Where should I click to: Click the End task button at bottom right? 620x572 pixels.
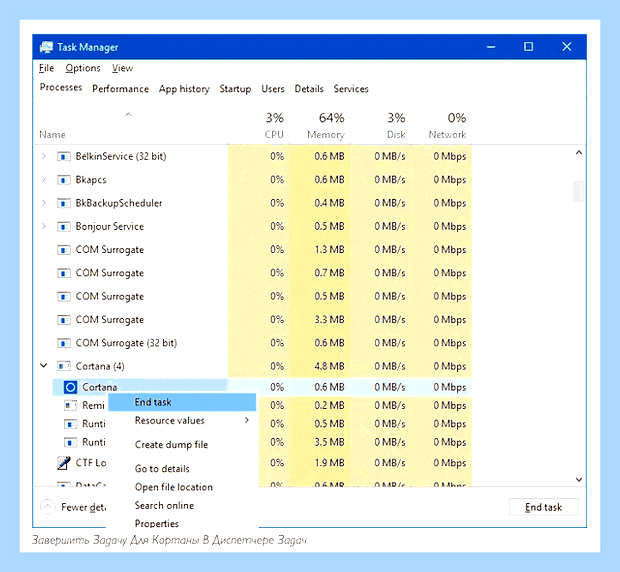[x=543, y=507]
